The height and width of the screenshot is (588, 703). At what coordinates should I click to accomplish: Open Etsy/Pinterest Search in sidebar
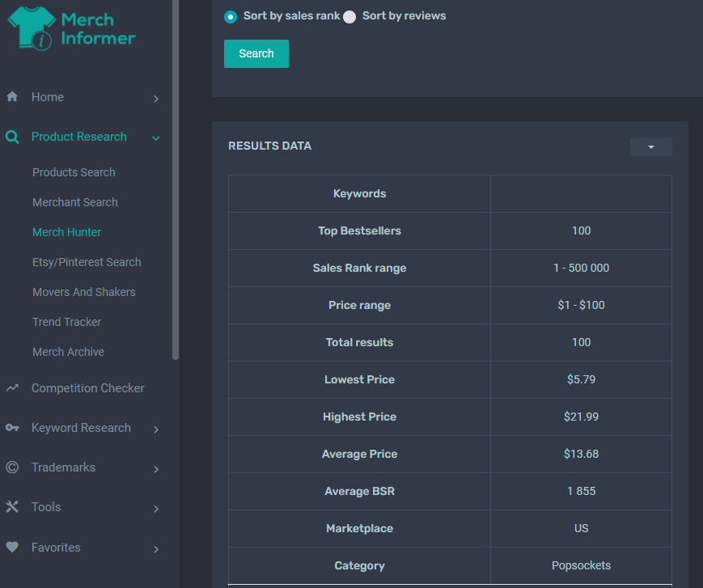(87, 262)
